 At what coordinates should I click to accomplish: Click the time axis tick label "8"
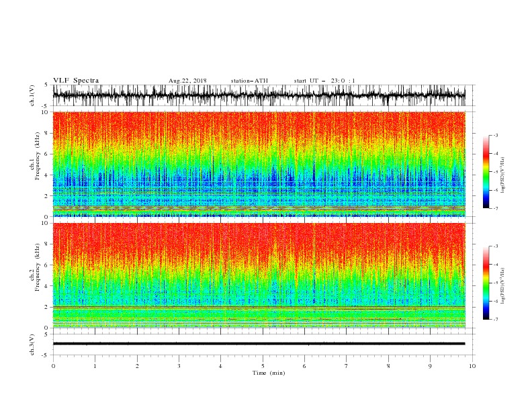click(388, 366)
